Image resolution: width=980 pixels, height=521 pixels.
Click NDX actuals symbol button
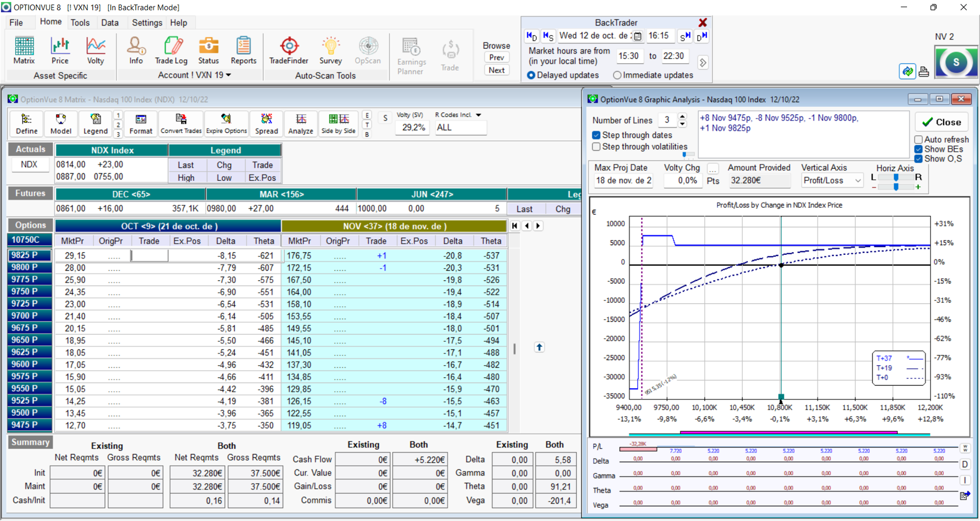[29, 165]
